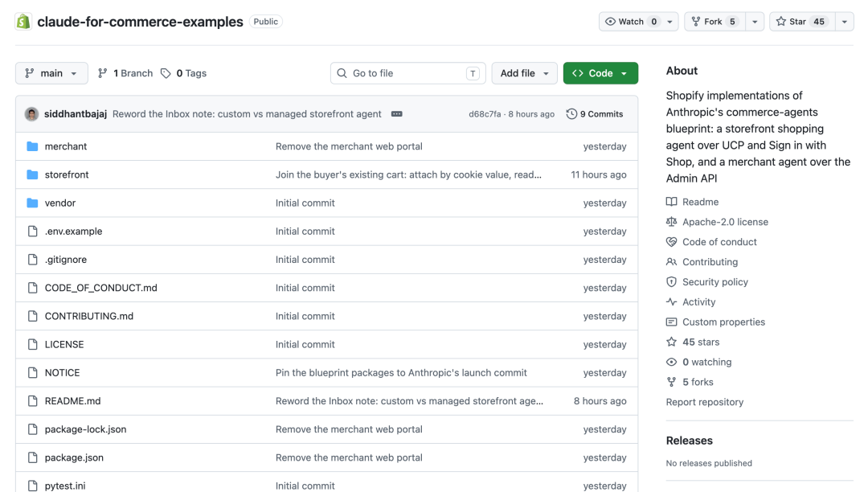The height and width of the screenshot is (492, 868).
Task: Open siddhantbajaj's profile link
Action: [76, 113]
